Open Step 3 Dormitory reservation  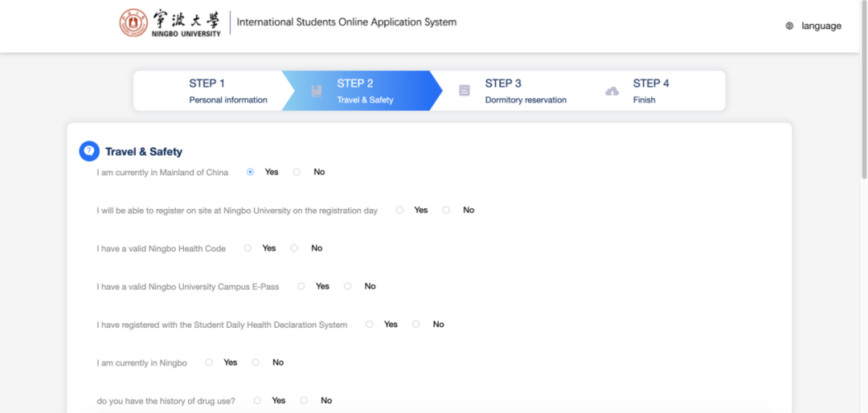coord(525,91)
